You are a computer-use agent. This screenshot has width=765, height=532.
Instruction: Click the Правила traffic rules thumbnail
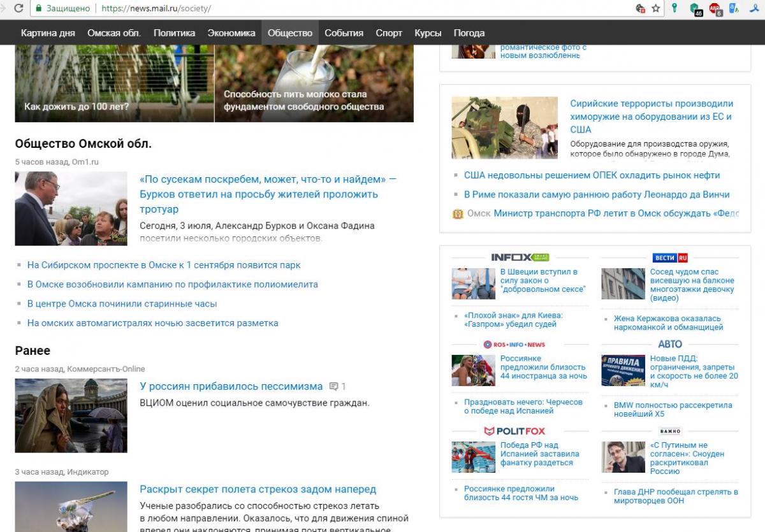coord(623,370)
